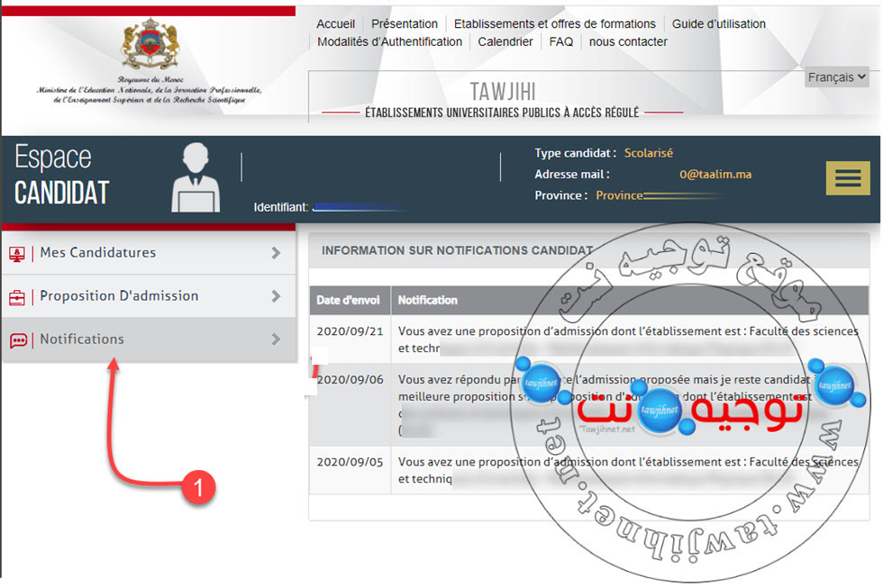Open Guide d'utilisation menu item
This screenshot has height=588, width=883.
pyautogui.click(x=719, y=23)
